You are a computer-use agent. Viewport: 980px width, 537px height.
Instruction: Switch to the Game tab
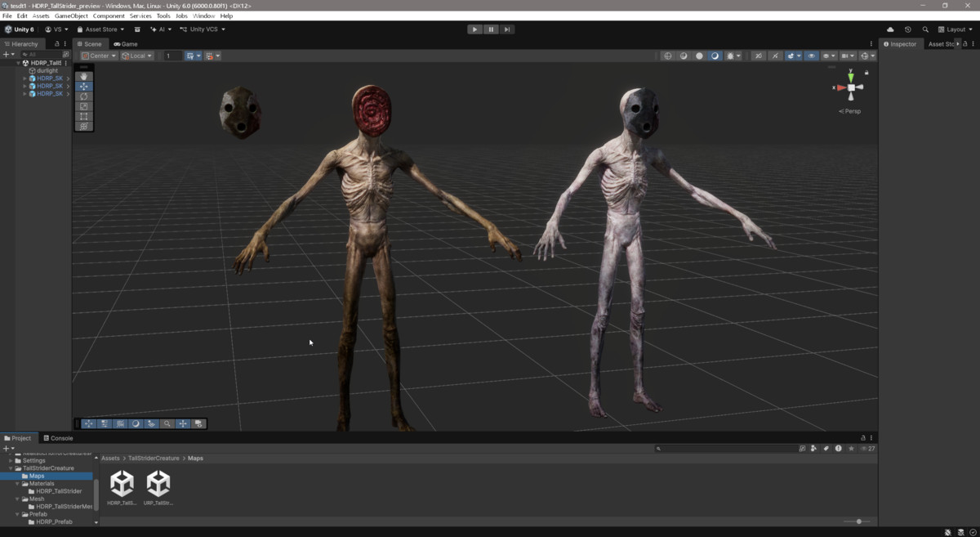tap(126, 44)
